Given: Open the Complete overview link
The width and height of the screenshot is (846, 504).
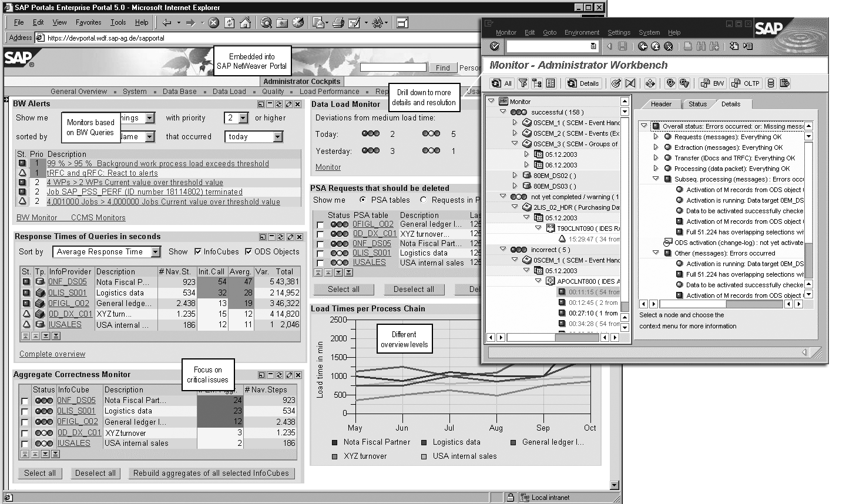Looking at the screenshot, I should (52, 354).
